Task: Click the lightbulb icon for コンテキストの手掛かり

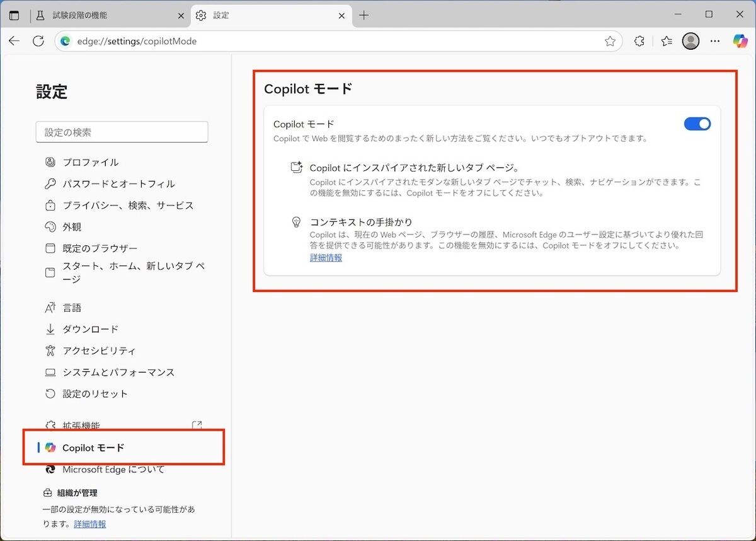Action: pyautogui.click(x=296, y=222)
